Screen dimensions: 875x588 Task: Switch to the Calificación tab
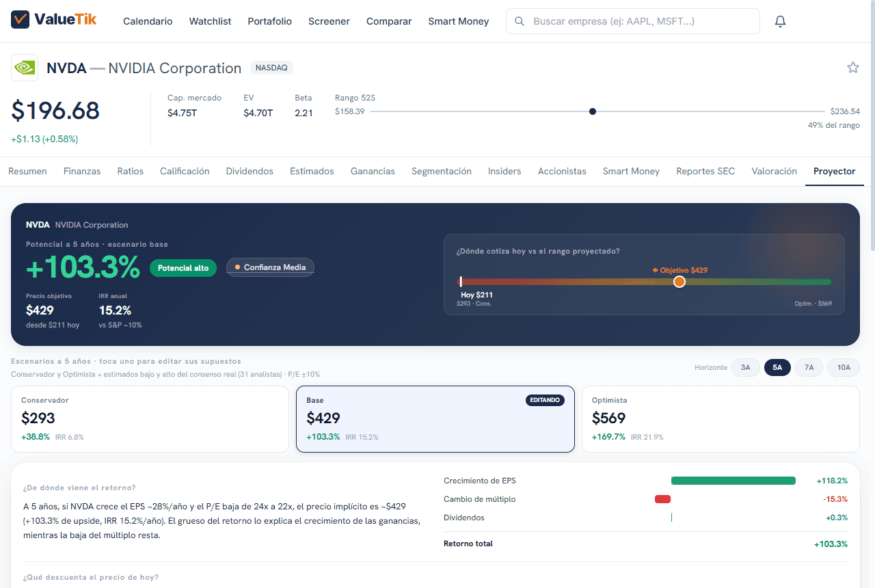coord(185,172)
